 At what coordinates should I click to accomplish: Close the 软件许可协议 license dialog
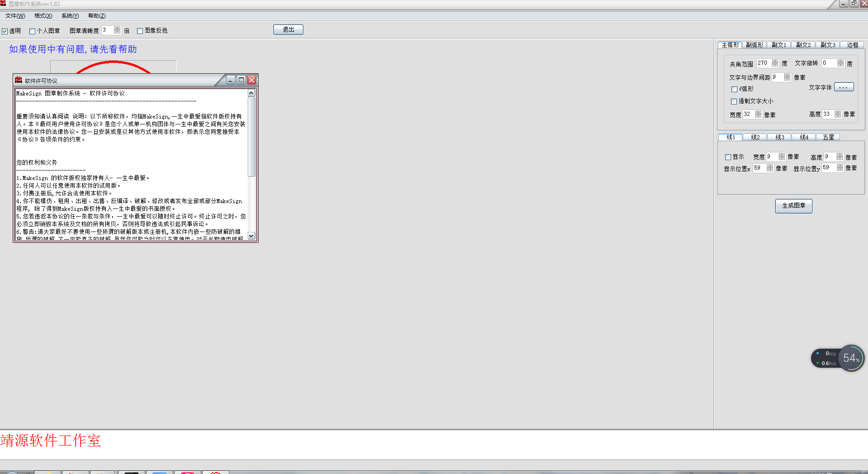(x=252, y=80)
